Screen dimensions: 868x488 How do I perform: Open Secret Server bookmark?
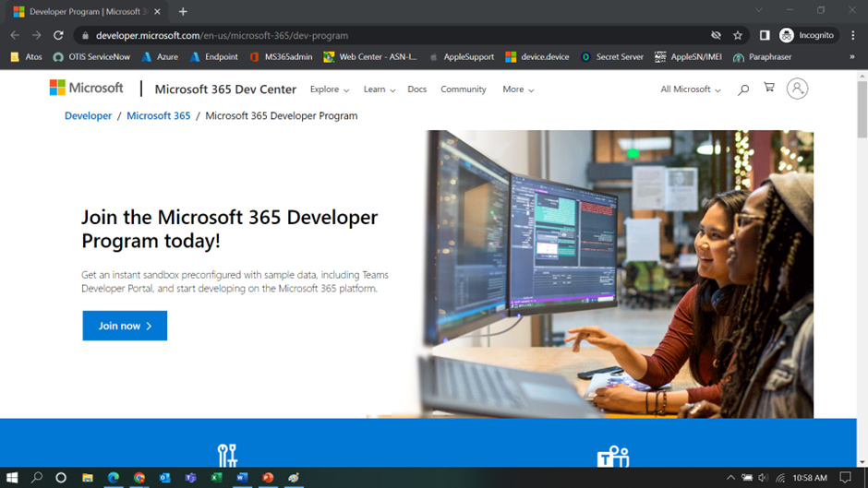point(611,57)
